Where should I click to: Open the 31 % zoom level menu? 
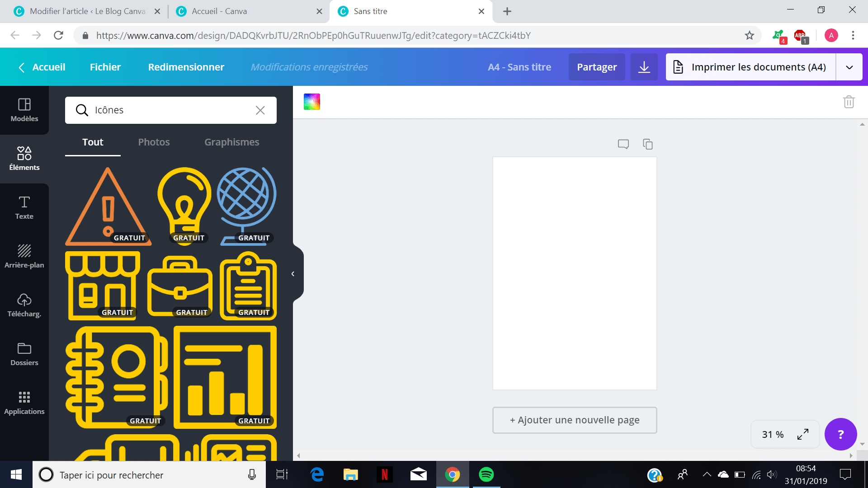pyautogui.click(x=773, y=434)
